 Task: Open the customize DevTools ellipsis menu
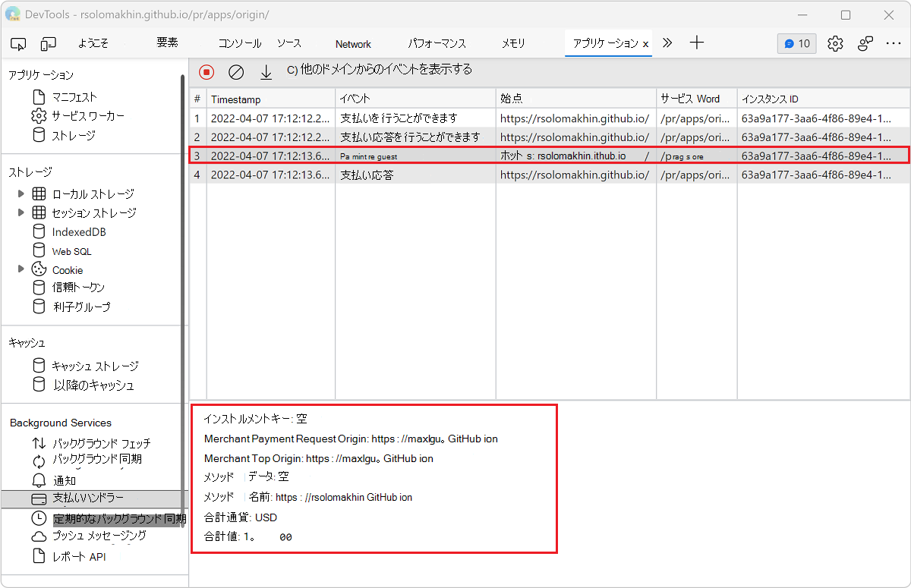click(894, 44)
